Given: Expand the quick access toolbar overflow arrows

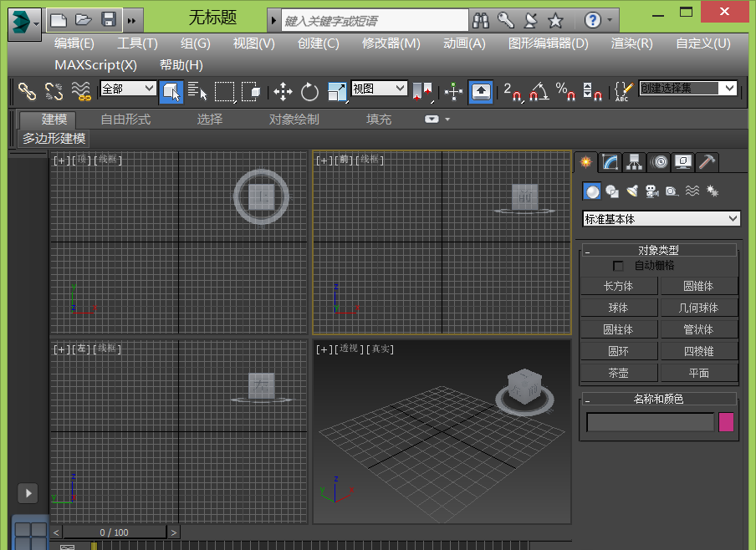Looking at the screenshot, I should point(131,21).
